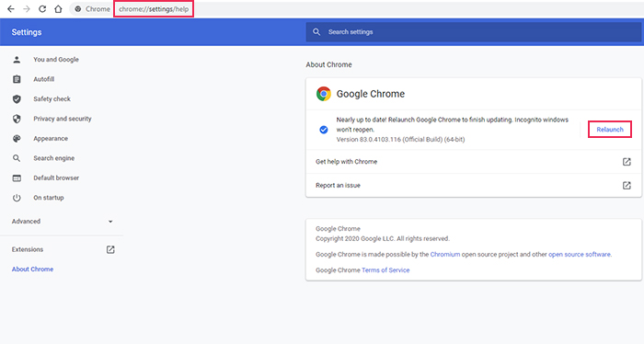Viewport: 644px width, 344px height.
Task: Click external link icon for Get help with Chrome
Action: [627, 162]
